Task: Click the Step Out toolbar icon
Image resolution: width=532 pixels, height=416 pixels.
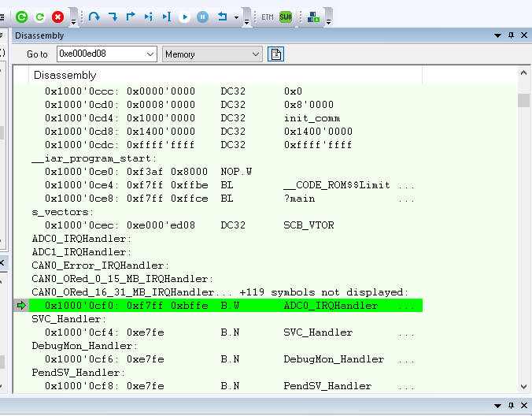Action: pyautogui.click(x=131, y=17)
